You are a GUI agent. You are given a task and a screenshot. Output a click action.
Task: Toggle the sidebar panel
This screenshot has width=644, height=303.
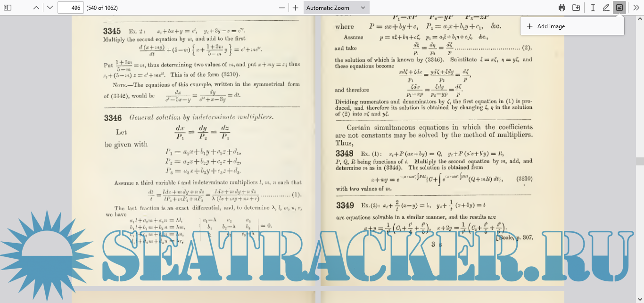(x=8, y=8)
